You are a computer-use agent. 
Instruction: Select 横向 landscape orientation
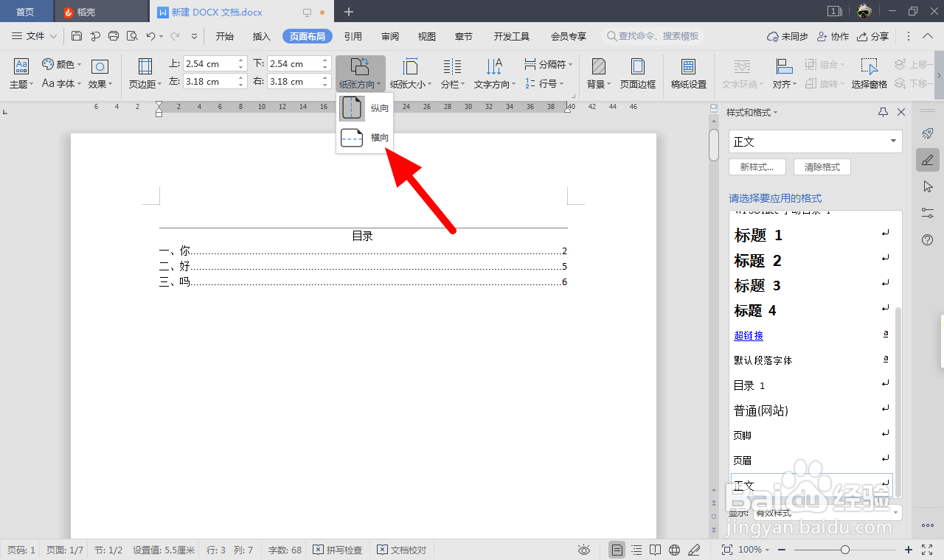point(365,138)
